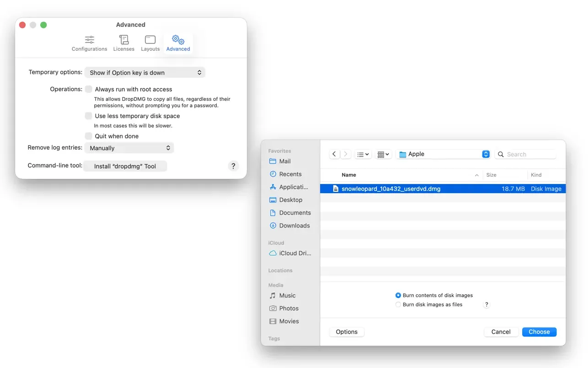Go back in file browser
Image resolution: width=588 pixels, height=368 pixels.
tap(334, 154)
